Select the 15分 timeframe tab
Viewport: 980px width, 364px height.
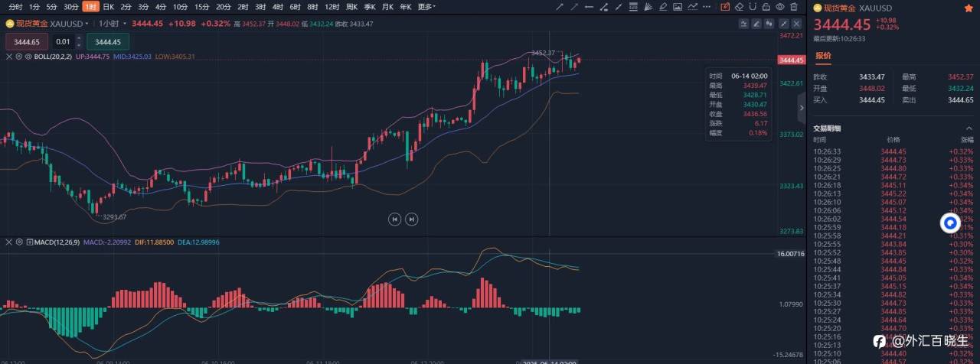coord(202,6)
